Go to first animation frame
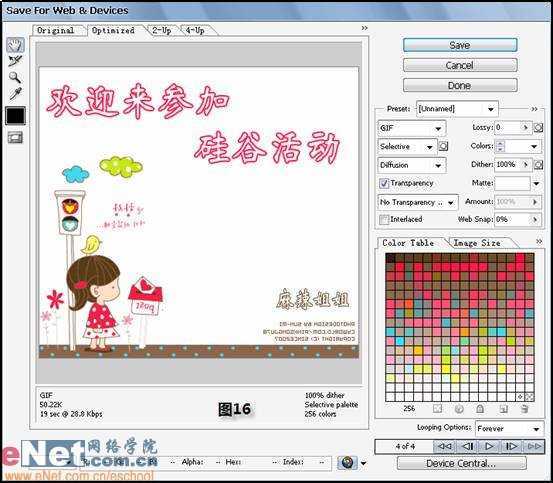This screenshot has width=553, height=483. 444,446
